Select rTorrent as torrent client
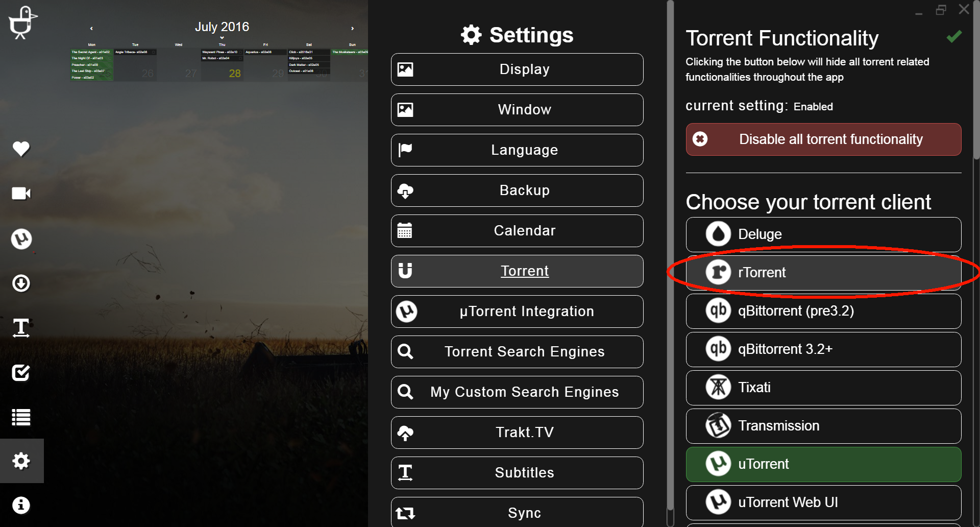Image resolution: width=980 pixels, height=527 pixels. [823, 273]
